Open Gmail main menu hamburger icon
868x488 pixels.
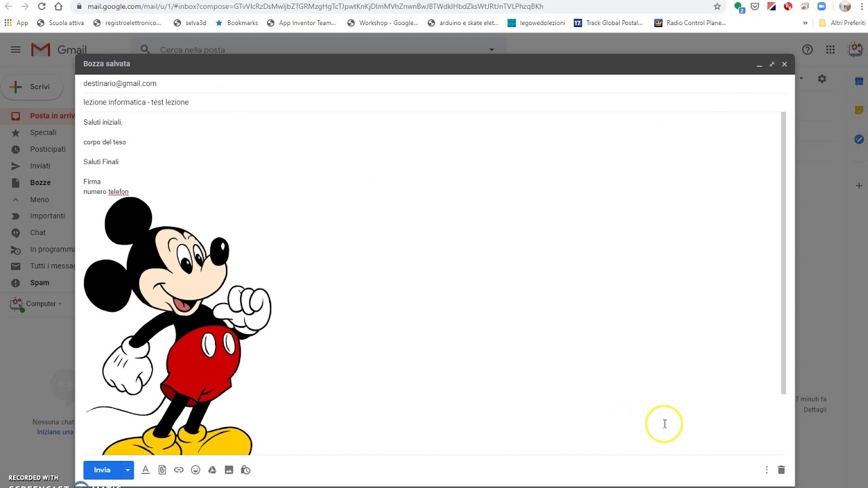click(x=16, y=49)
